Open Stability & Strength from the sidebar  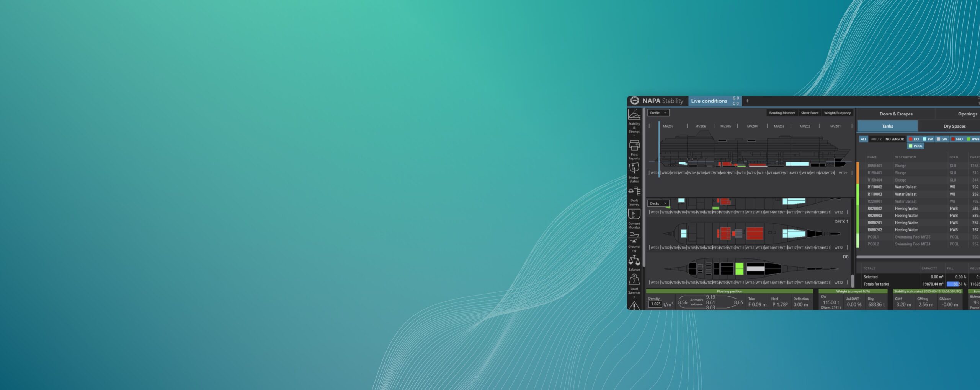634,115
